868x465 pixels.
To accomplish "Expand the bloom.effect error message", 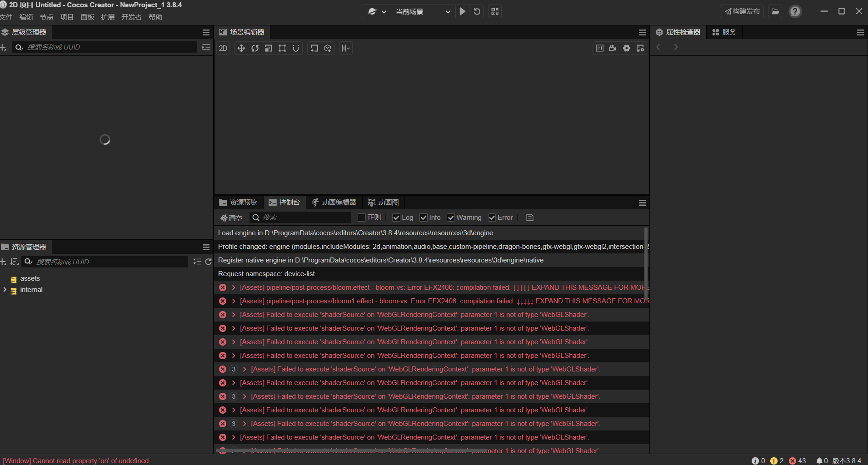I will (x=234, y=287).
